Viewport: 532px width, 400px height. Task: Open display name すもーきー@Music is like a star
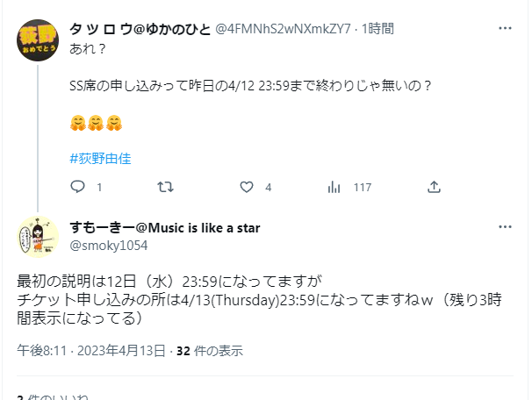click(165, 228)
